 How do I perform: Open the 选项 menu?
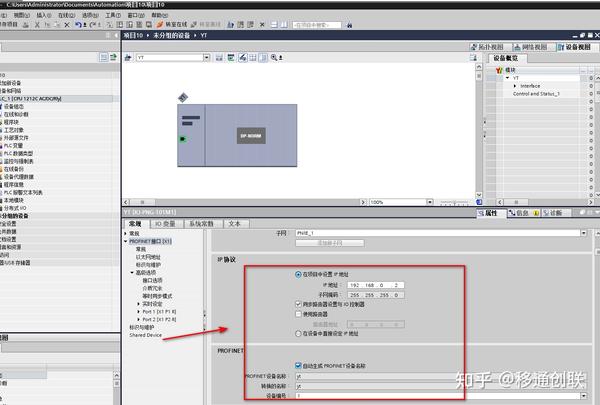(90, 15)
